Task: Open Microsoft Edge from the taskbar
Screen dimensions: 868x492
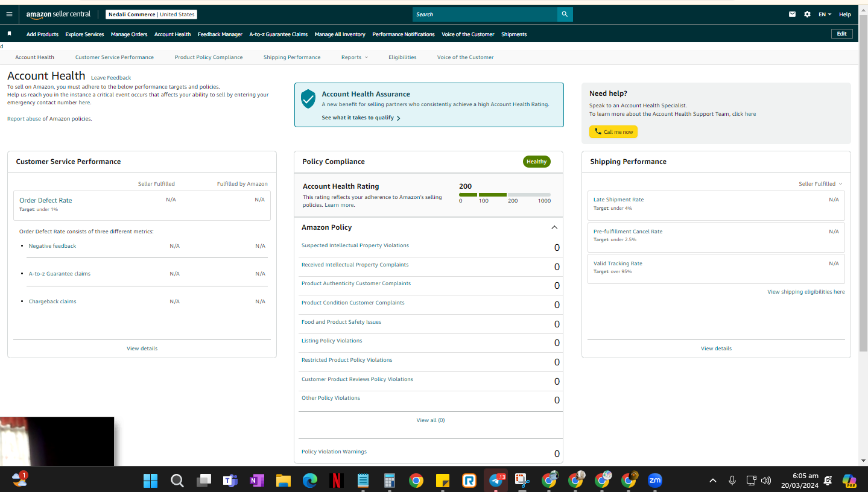Action: click(x=309, y=481)
